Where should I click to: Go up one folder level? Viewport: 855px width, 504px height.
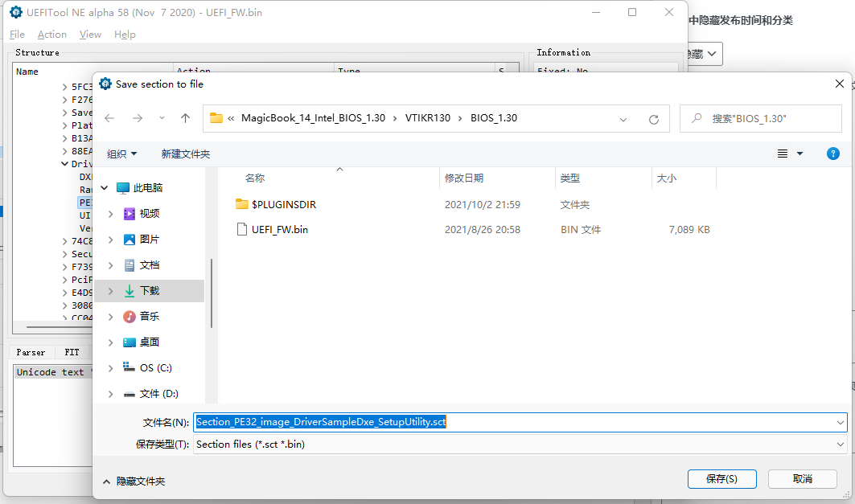(185, 118)
